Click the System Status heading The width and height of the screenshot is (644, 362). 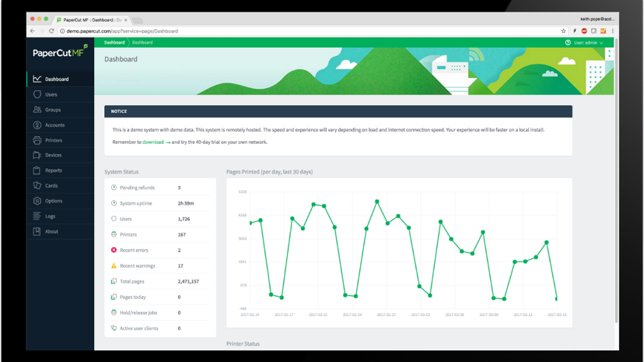coord(121,172)
